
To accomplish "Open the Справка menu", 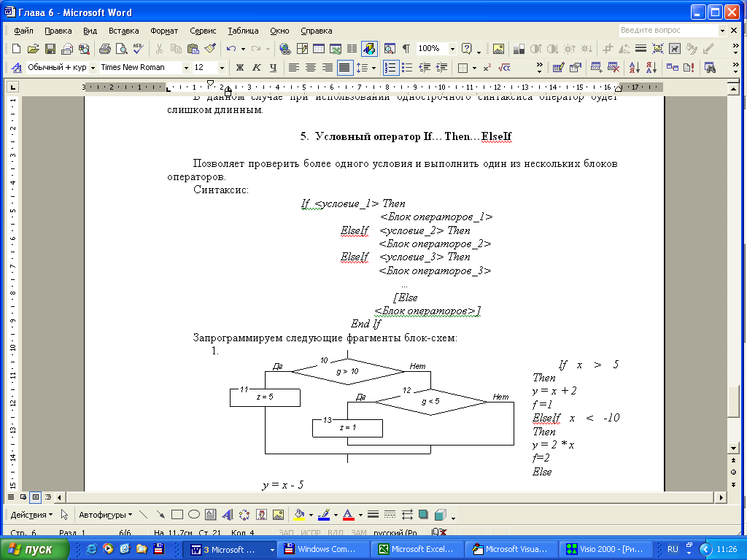I will [x=317, y=31].
